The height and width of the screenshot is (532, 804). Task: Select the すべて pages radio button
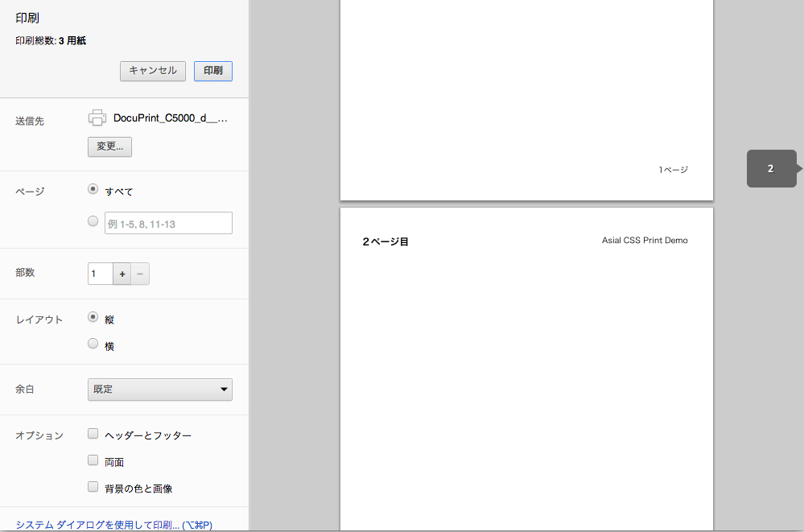point(93,189)
